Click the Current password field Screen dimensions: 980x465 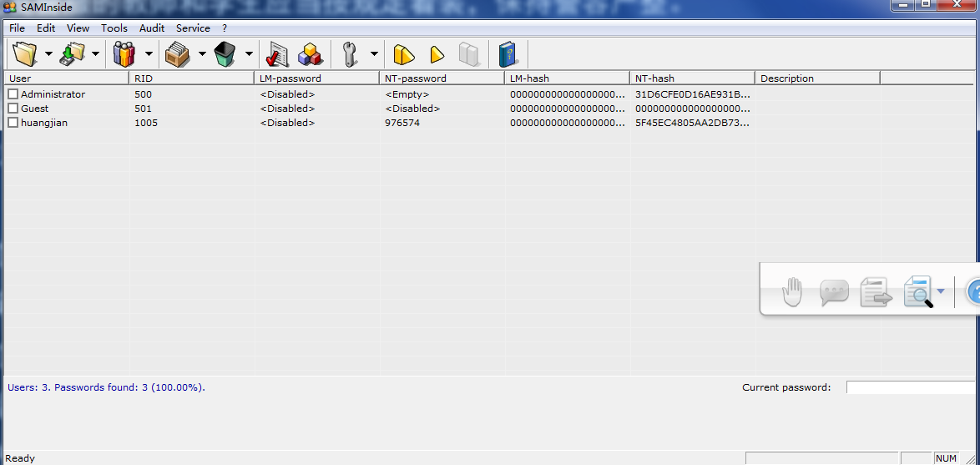coord(912,387)
